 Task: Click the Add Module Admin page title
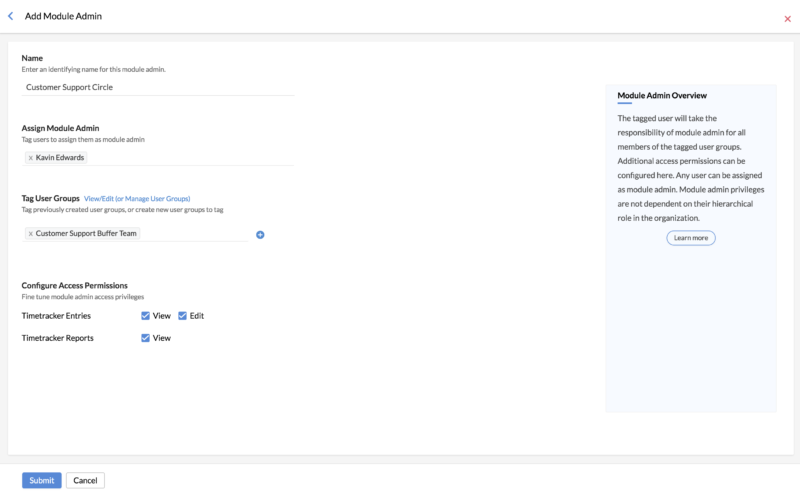63,16
